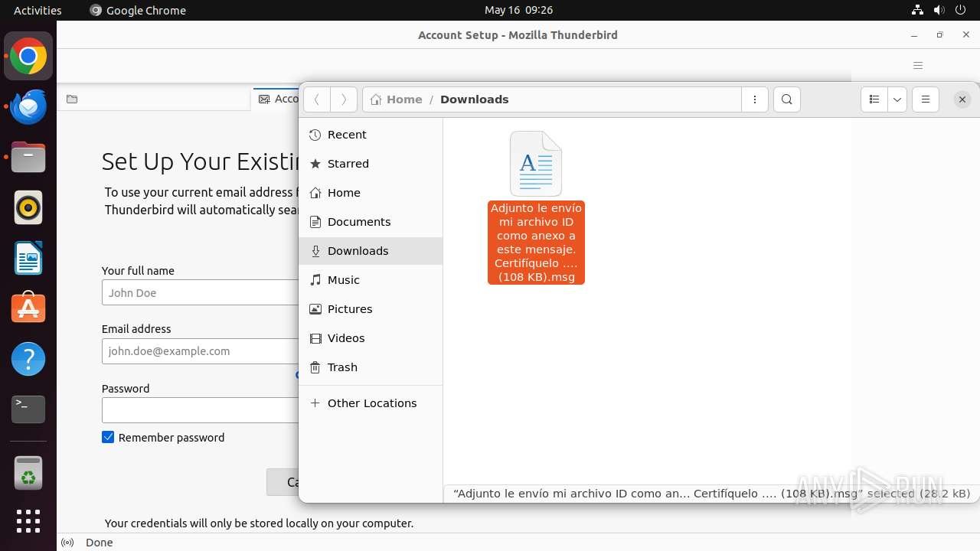The height and width of the screenshot is (551, 980).
Task: Open Google Chrome from the dock
Action: pos(28,57)
